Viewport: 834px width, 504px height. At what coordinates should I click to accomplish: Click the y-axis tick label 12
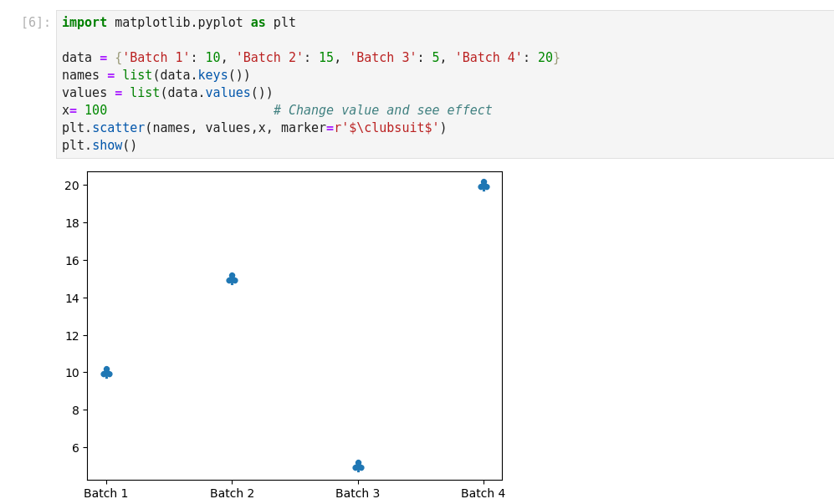72,335
